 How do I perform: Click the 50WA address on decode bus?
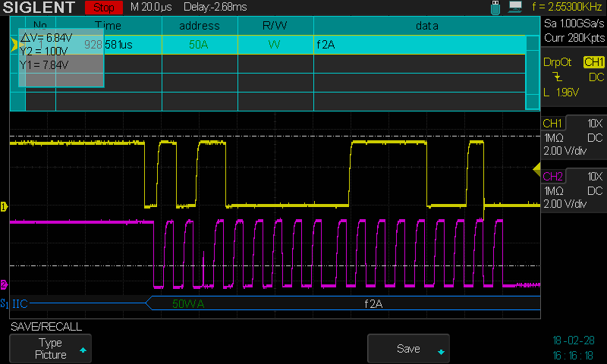(x=188, y=304)
